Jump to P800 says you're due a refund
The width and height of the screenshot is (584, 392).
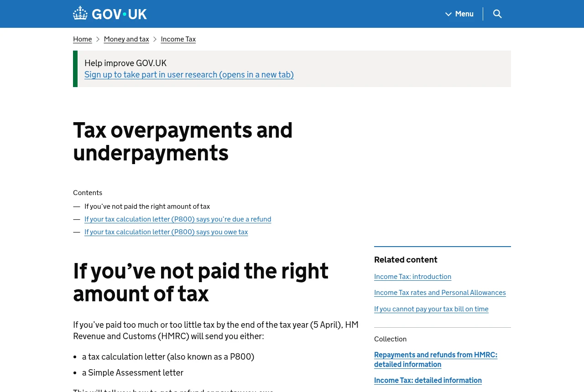[178, 219]
